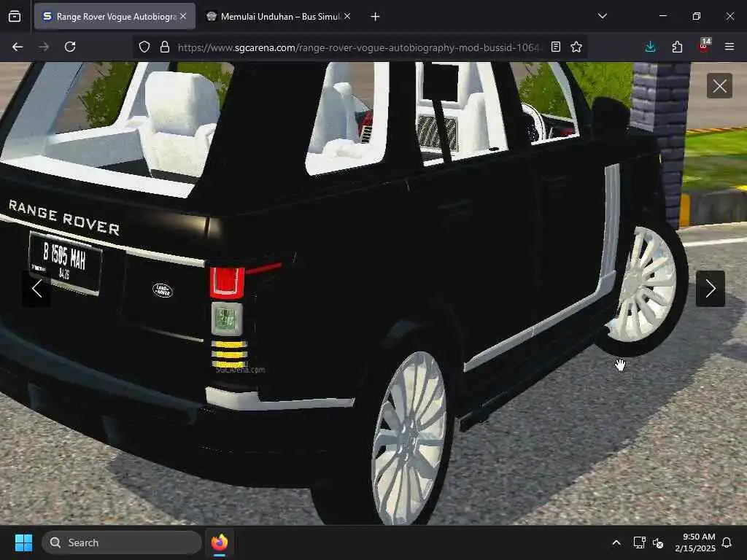Restore down the Firefox window
The image size is (747, 560).
[x=697, y=16]
